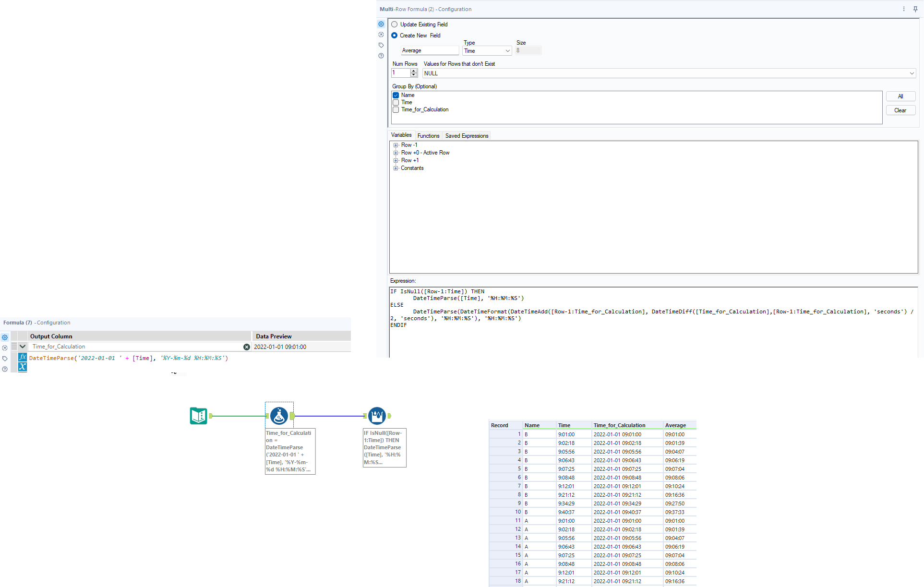This screenshot has height=587, width=924.
Task: Expand the Row -1 tree item
Action: [x=396, y=145]
